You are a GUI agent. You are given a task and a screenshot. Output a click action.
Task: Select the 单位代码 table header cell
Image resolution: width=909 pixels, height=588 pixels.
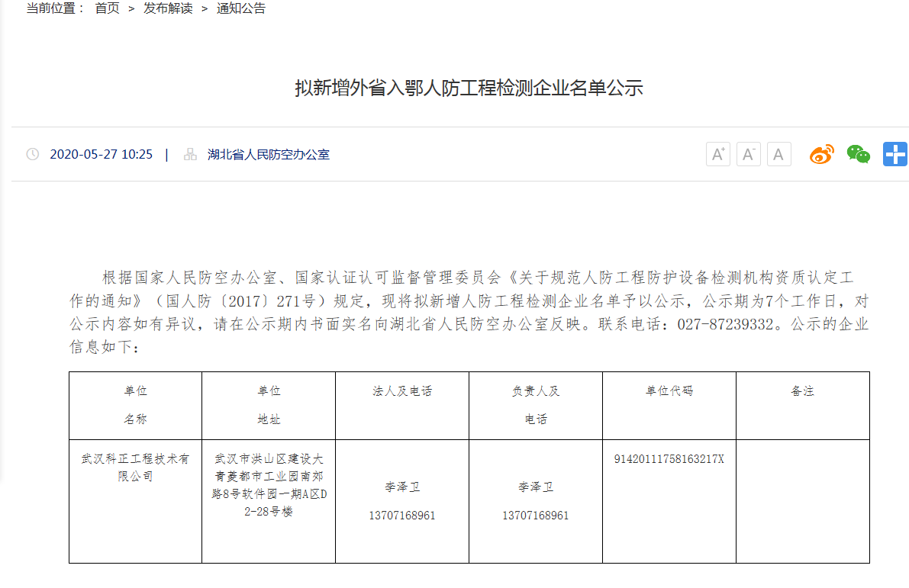point(669,391)
